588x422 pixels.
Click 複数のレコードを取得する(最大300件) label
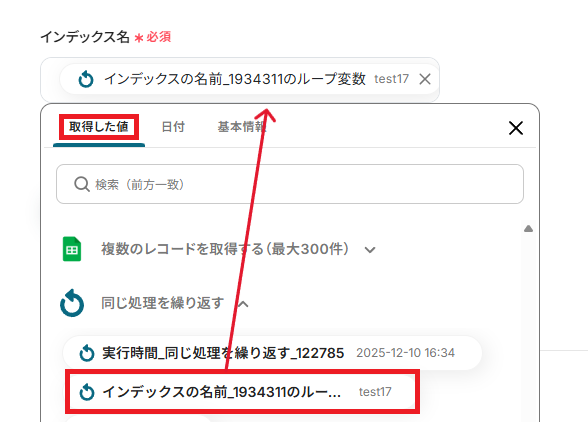click(225, 249)
